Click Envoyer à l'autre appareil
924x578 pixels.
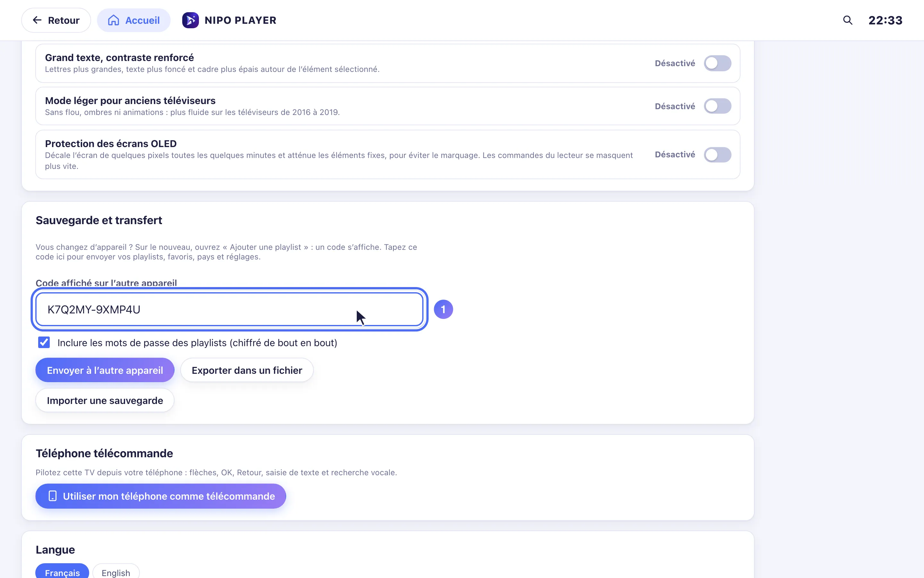click(x=105, y=370)
